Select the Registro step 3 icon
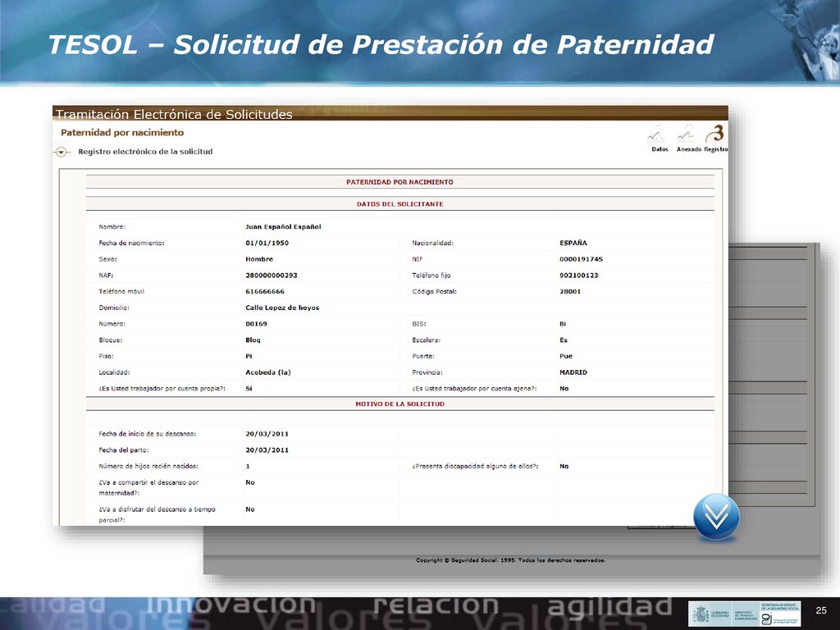The image size is (840, 630). 715,134
